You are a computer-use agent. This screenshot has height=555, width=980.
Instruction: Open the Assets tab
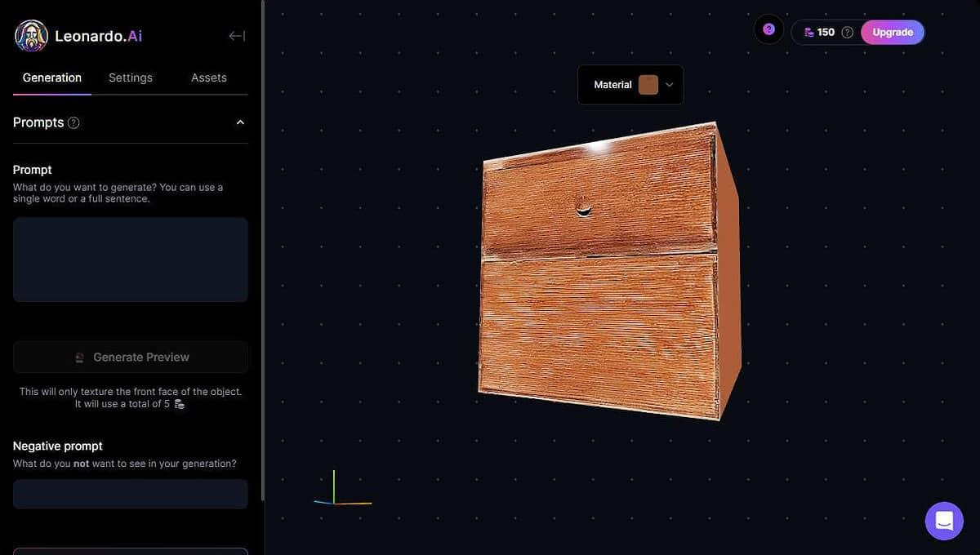(208, 77)
